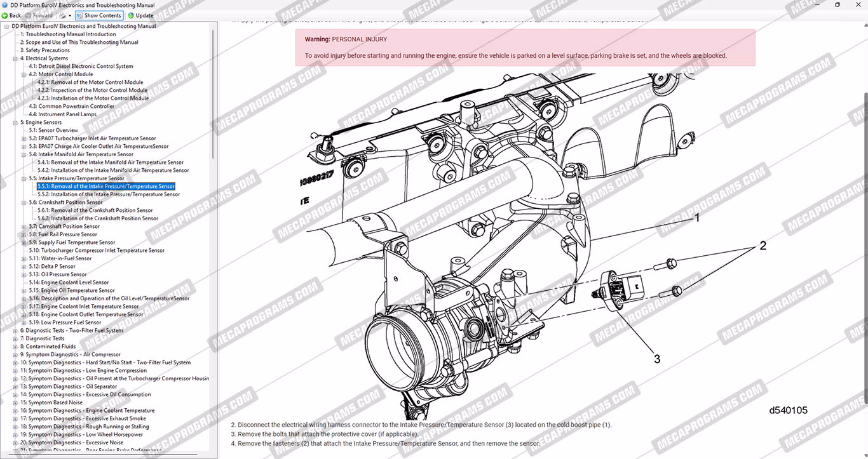Open 18: Symptom Diagnostics - Rough Running or Stalling
Screen dimensions: 868x459
pos(85,427)
